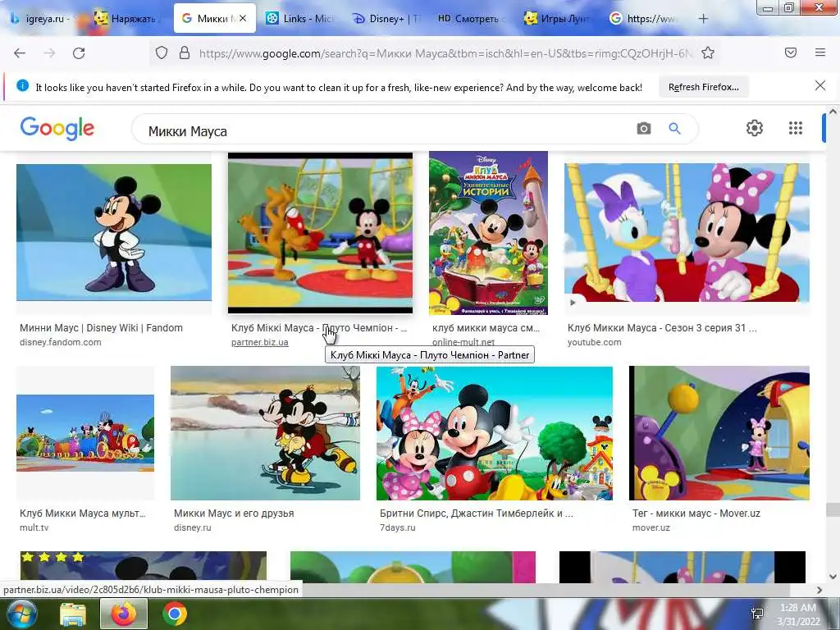Close the Микки Мауса tab
Viewport: 840px width, 630px height.
243,18
